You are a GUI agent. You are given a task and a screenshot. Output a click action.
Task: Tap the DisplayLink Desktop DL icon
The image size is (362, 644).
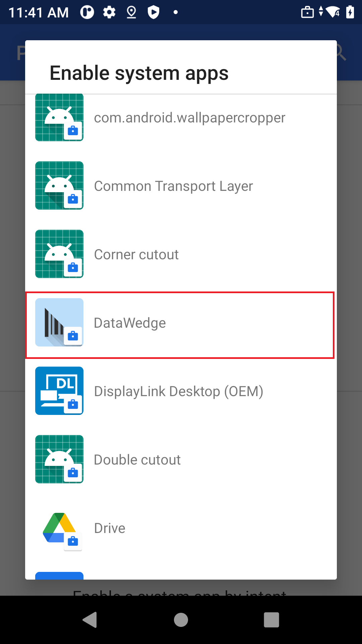click(x=59, y=391)
